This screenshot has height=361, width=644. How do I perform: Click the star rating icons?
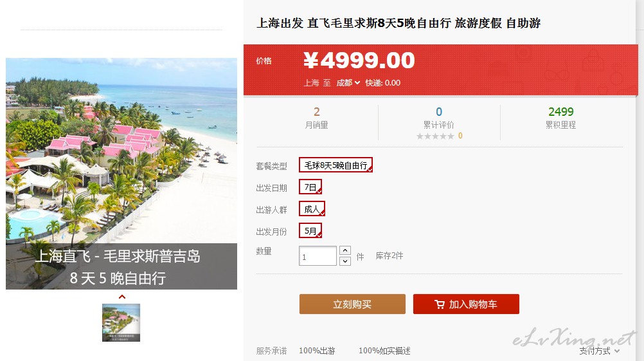[x=435, y=136]
